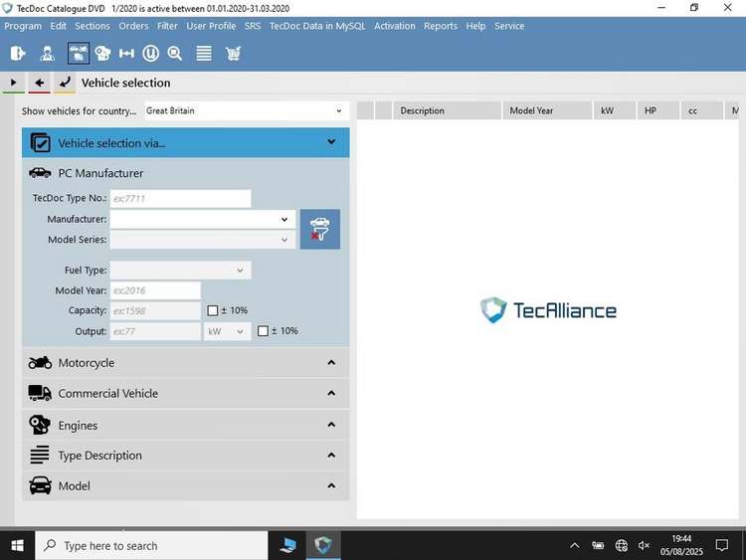This screenshot has height=560, width=746.
Task: Open the notifications center icon
Action: pos(722,545)
